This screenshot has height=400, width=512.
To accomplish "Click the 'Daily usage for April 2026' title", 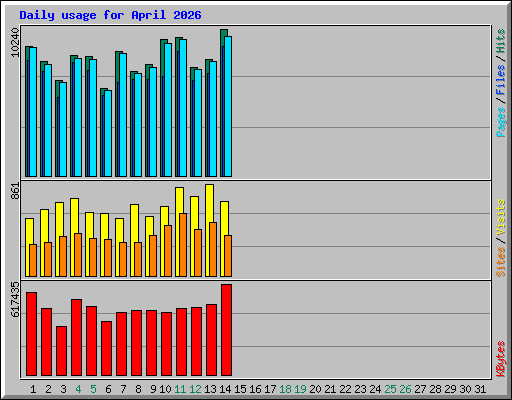I will pos(110,15).
